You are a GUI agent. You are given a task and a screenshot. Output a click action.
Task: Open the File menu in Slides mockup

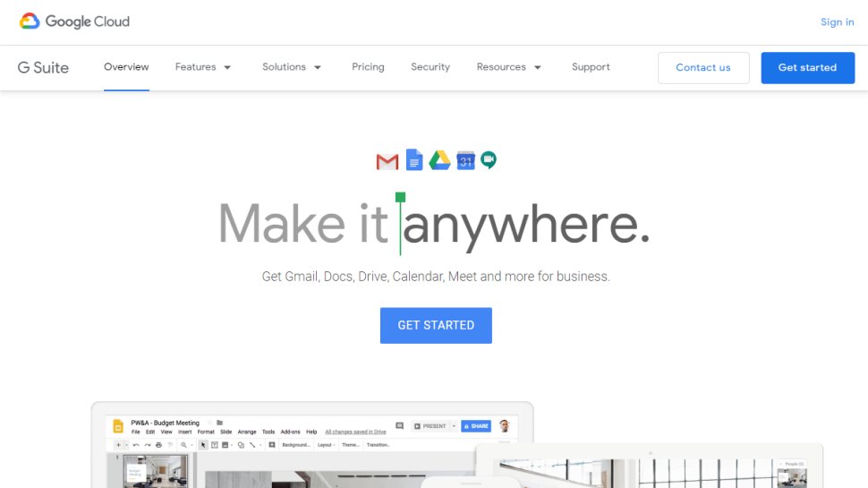(x=136, y=432)
